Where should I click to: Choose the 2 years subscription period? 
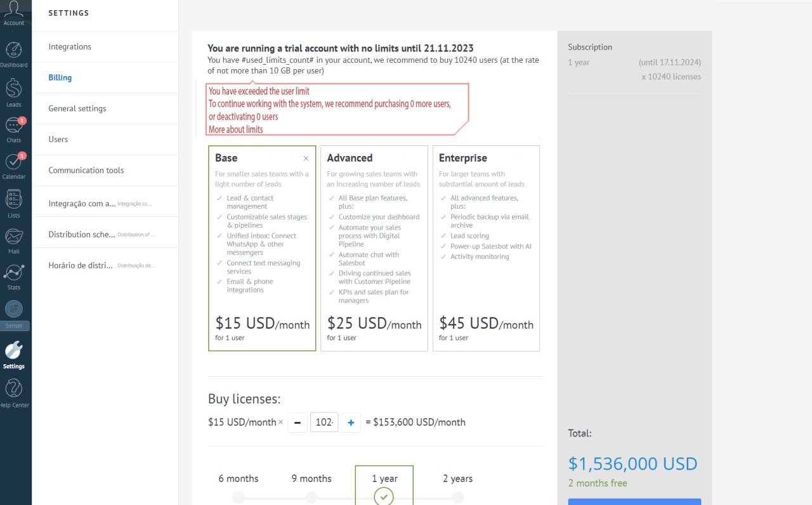pos(457,479)
